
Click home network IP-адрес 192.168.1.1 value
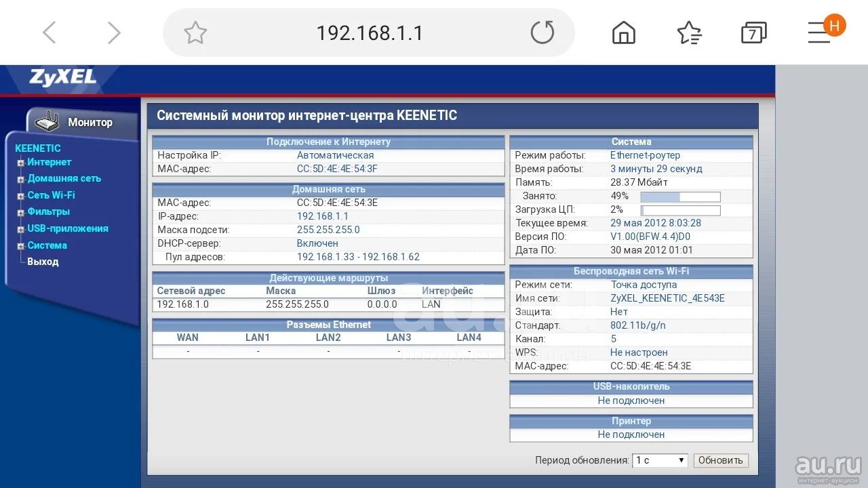[323, 216]
